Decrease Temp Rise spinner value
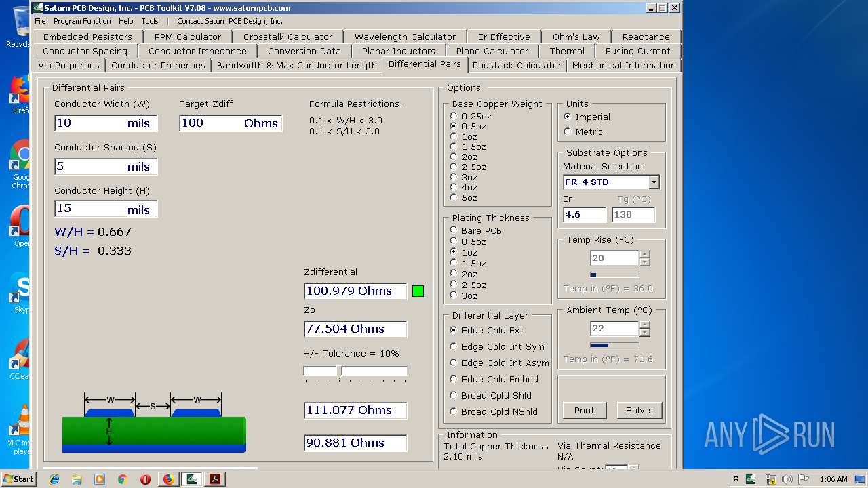This screenshot has width=868, height=488. click(645, 262)
